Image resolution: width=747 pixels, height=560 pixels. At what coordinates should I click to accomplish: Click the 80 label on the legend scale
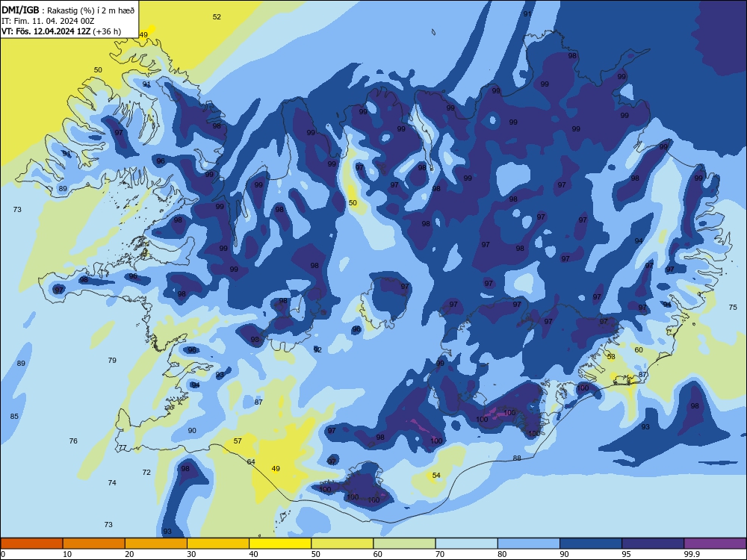(502, 554)
